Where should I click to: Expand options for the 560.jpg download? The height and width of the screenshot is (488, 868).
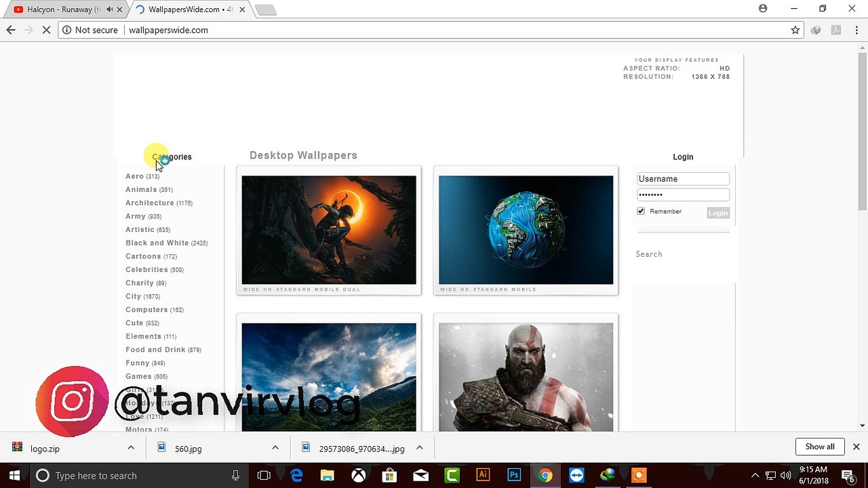[x=275, y=447]
